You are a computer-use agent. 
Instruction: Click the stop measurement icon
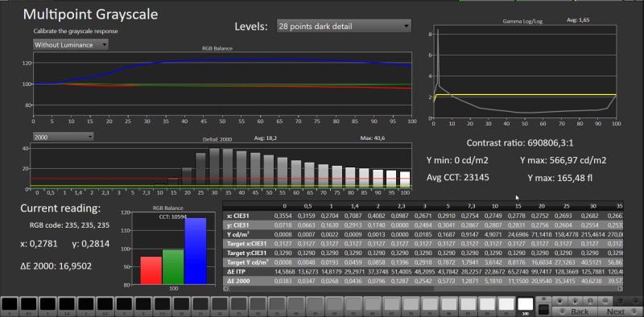(x=559, y=301)
